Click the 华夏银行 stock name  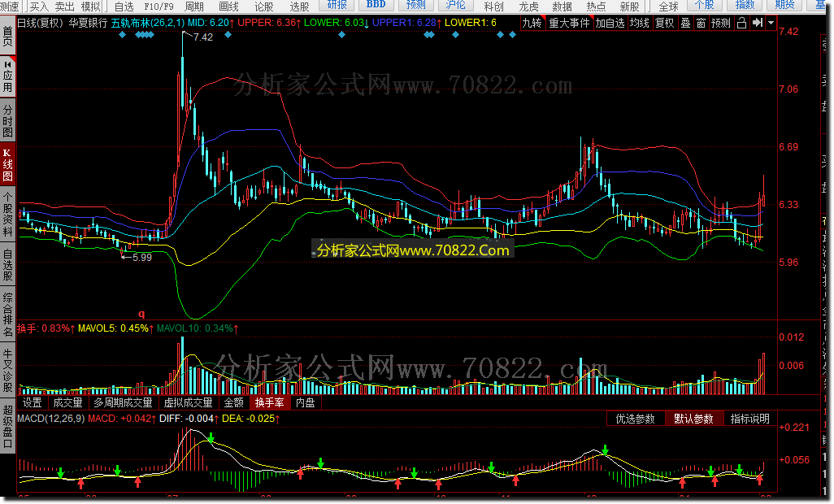pos(88,23)
